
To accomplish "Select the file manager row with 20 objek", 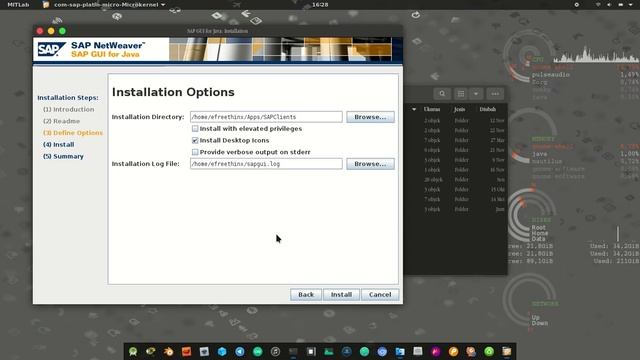I will click(456, 180).
